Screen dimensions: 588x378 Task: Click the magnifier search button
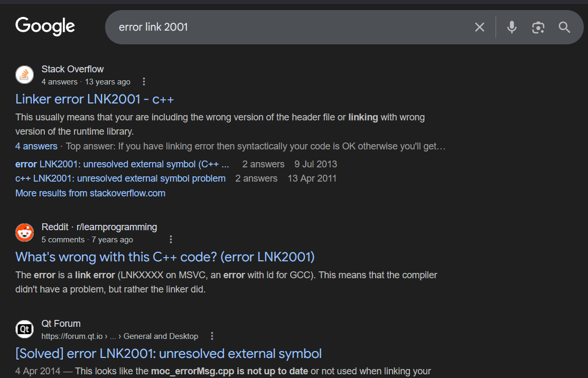point(564,27)
